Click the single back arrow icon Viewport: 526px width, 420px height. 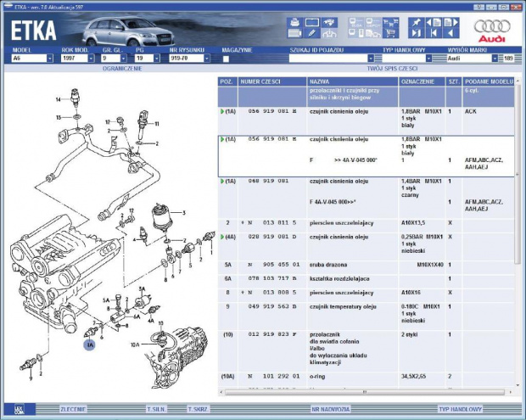[x=450, y=33]
